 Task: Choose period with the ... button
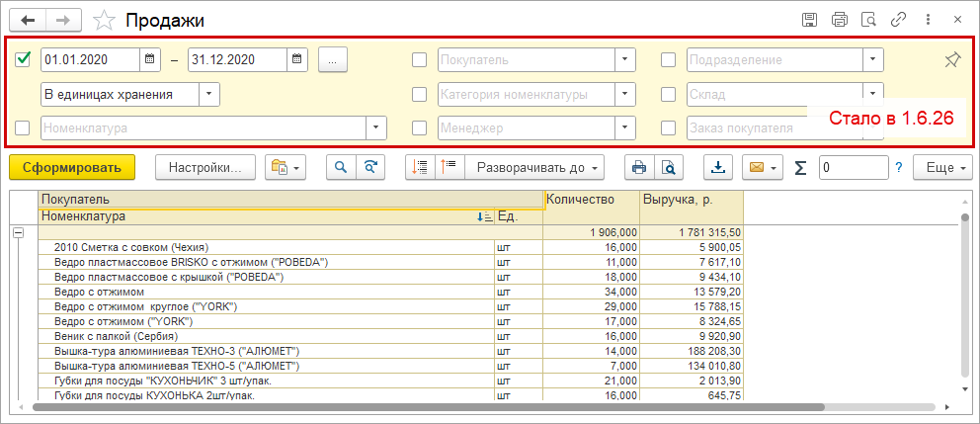[333, 60]
